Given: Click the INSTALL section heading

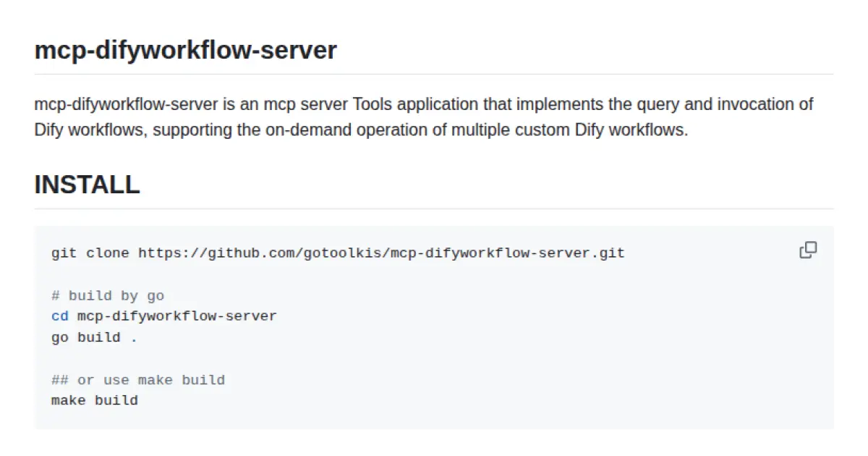Looking at the screenshot, I should (86, 185).
